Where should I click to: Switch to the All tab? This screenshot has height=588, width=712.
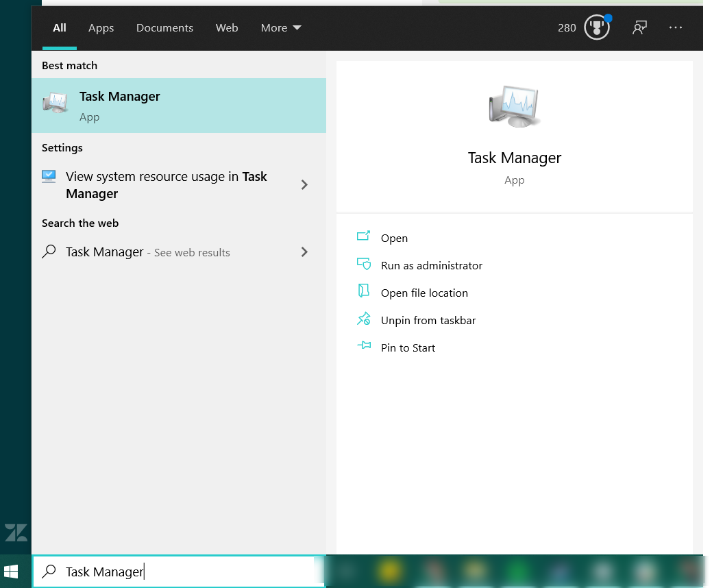[60, 27]
